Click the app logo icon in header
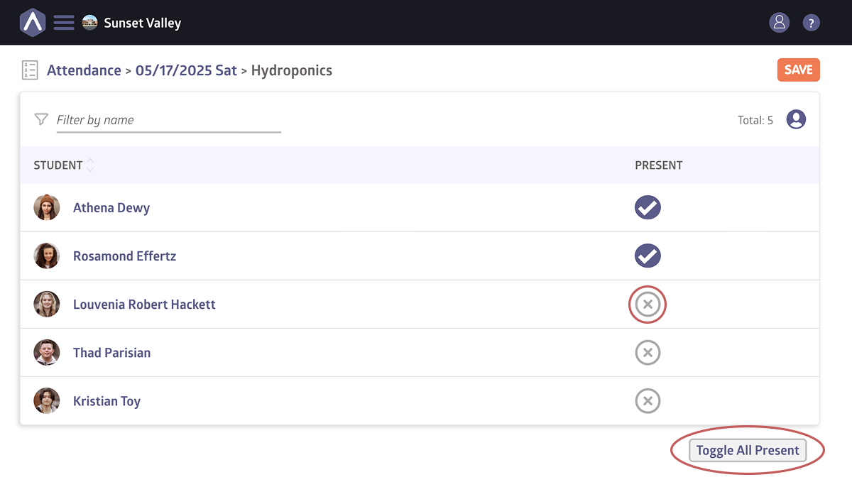Viewport: 852px width, 504px height. click(x=33, y=23)
